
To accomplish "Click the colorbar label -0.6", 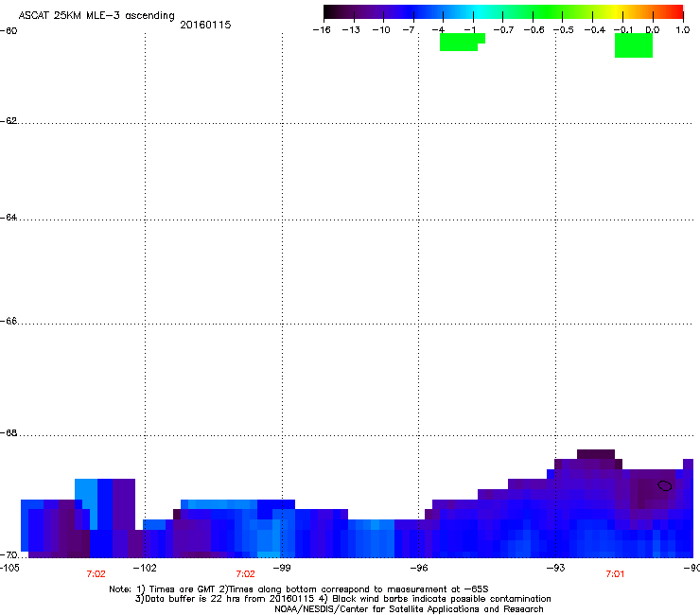I will [x=534, y=30].
